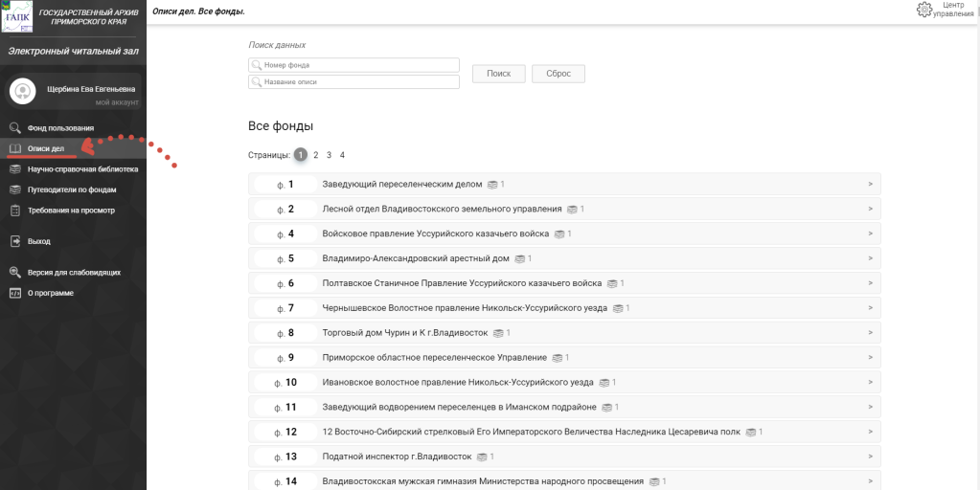The height and width of the screenshot is (490, 980).
Task: Expand fund 1 Заведующий переселенческим делом arrow
Action: pos(870,184)
